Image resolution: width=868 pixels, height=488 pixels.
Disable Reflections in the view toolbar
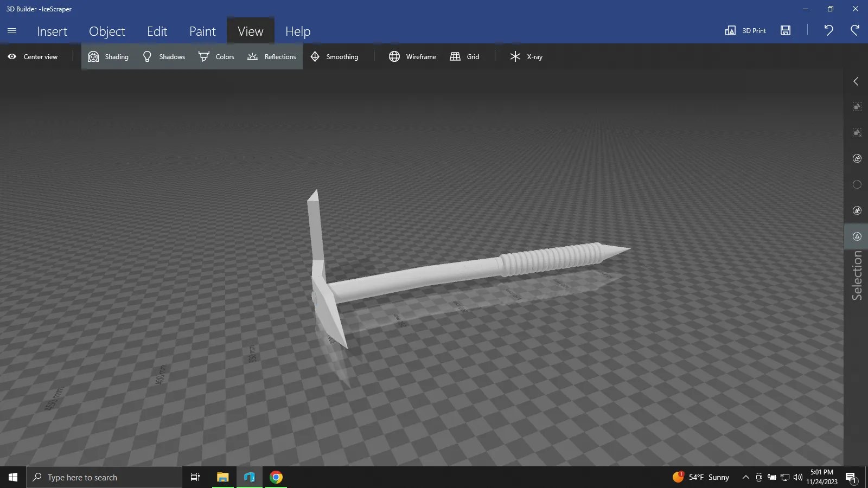pyautogui.click(x=272, y=56)
